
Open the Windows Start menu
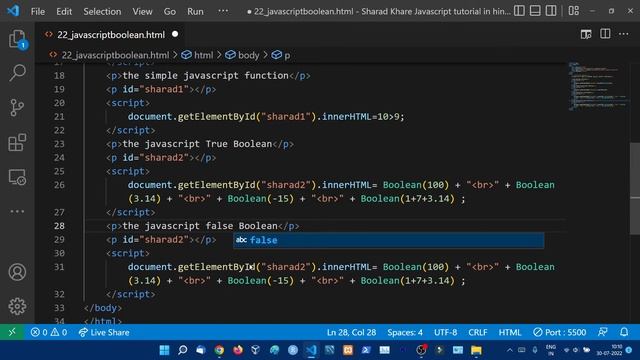pyautogui.click(x=164, y=350)
